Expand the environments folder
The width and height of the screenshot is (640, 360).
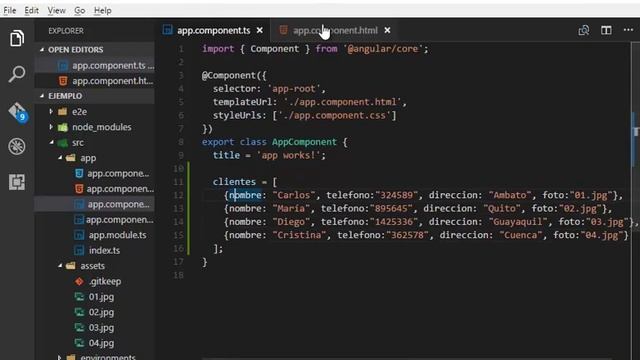[60, 357]
